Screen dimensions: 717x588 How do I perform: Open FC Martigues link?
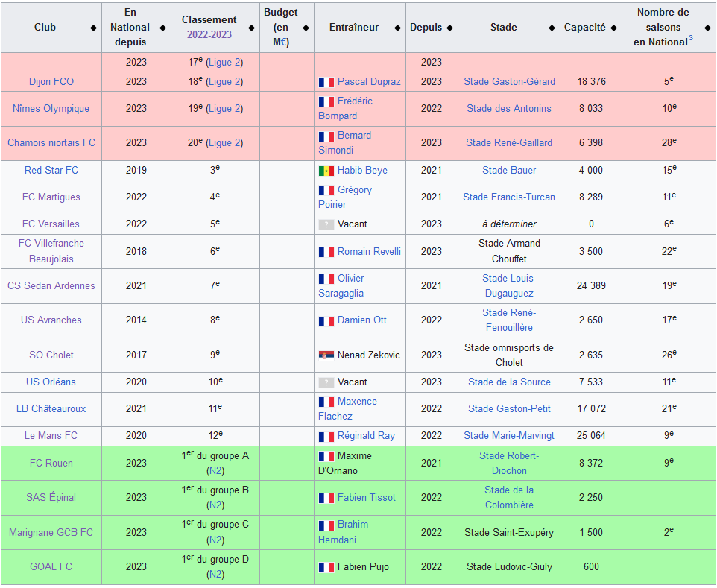pos(51,197)
